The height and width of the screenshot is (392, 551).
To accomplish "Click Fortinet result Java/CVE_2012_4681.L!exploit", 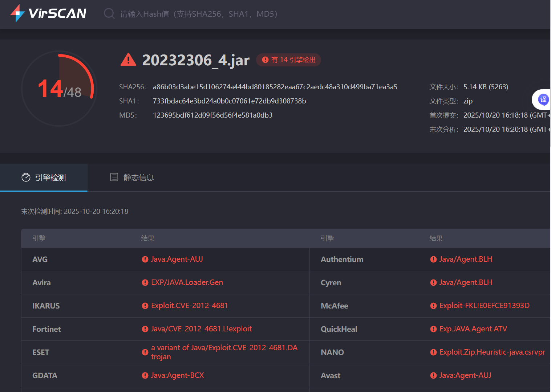I will (x=201, y=329).
